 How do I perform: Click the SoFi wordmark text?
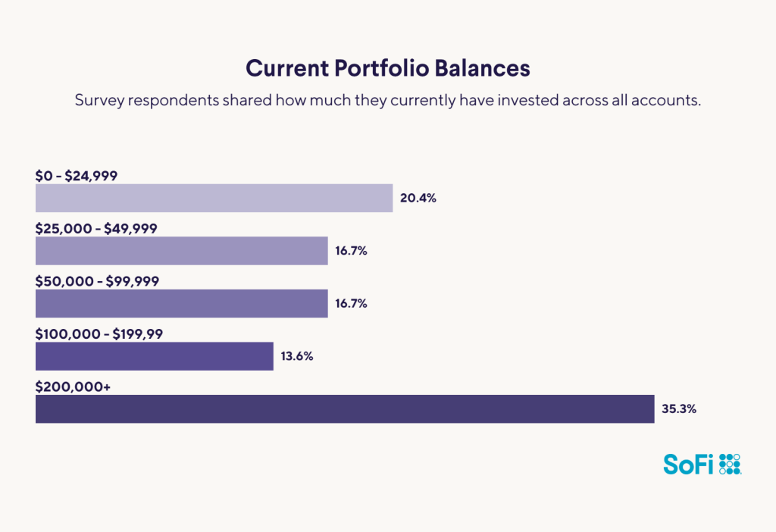click(688, 464)
